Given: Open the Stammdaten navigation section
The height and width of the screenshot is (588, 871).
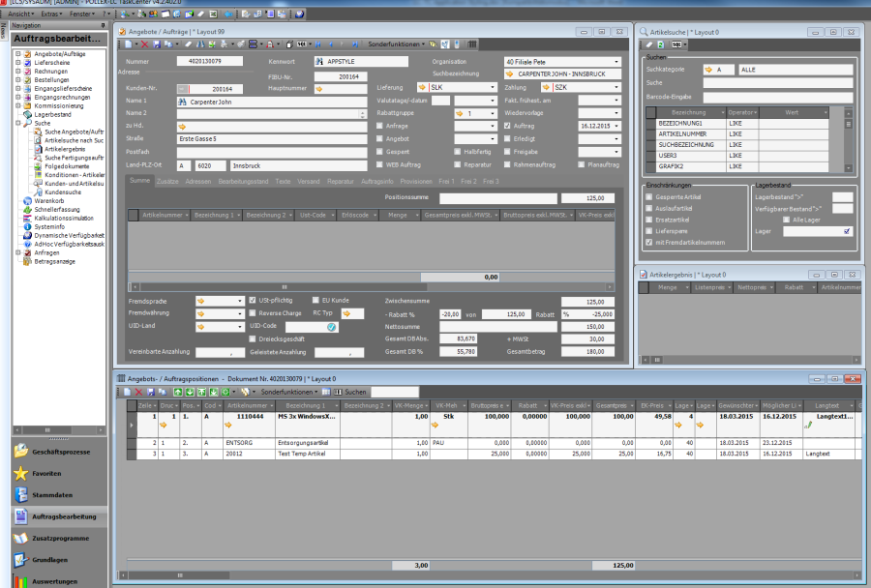Looking at the screenshot, I should [53, 495].
